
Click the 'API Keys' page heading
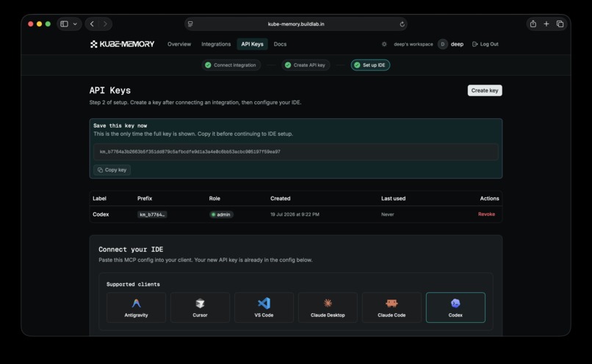pos(110,90)
